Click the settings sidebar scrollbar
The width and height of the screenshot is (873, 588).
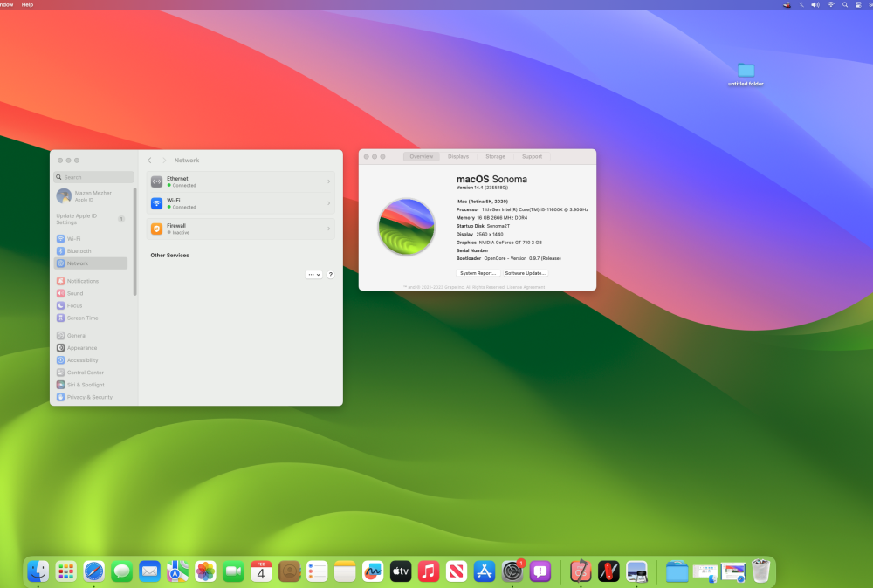tap(134, 242)
